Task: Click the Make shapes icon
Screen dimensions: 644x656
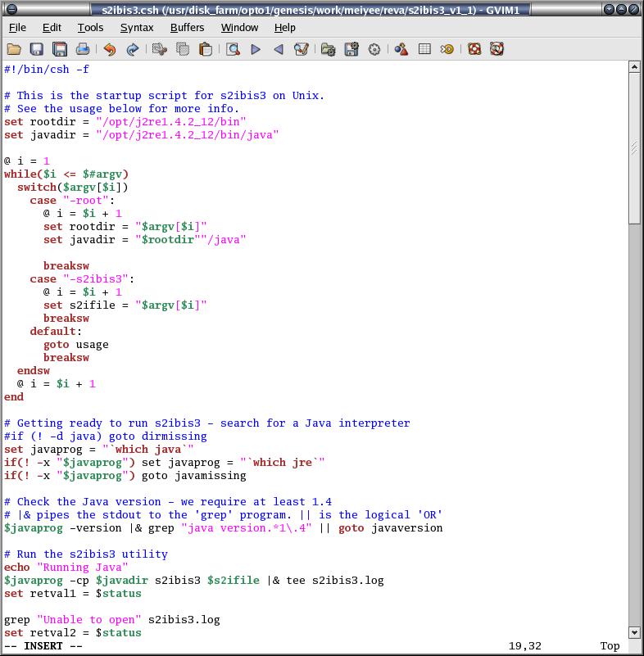Action: point(401,49)
